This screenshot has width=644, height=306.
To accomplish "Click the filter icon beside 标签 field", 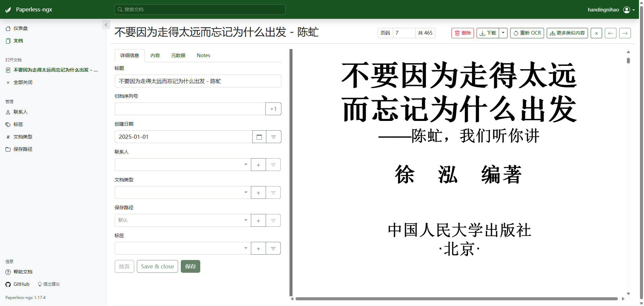I will click(273, 248).
